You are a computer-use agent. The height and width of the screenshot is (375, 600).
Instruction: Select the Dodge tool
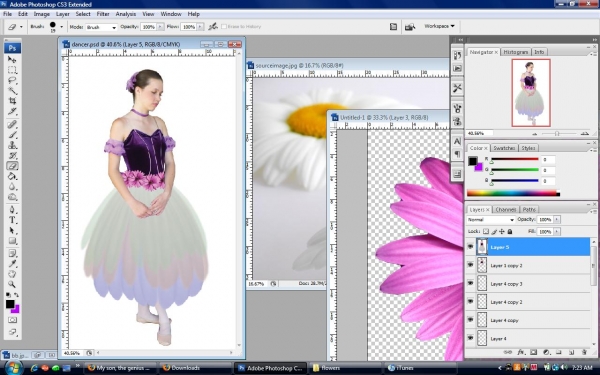coord(12,197)
